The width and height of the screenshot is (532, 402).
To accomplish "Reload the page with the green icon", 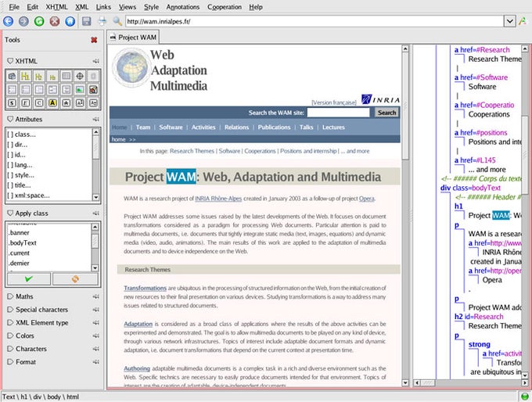I will pyautogui.click(x=39, y=21).
